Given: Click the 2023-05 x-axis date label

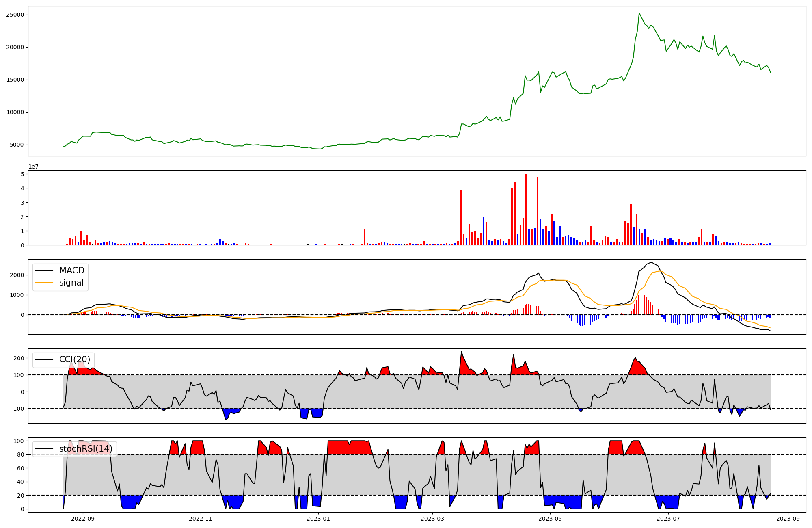Looking at the screenshot, I should [550, 519].
